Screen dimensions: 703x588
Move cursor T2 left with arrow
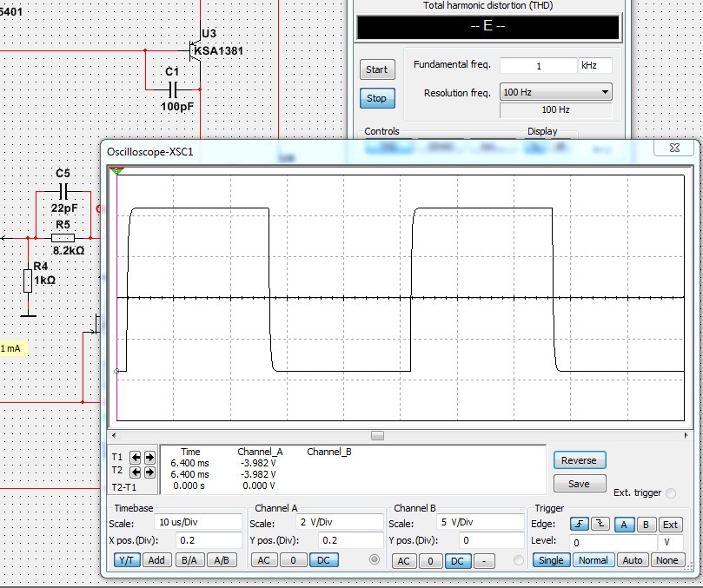[136, 472]
